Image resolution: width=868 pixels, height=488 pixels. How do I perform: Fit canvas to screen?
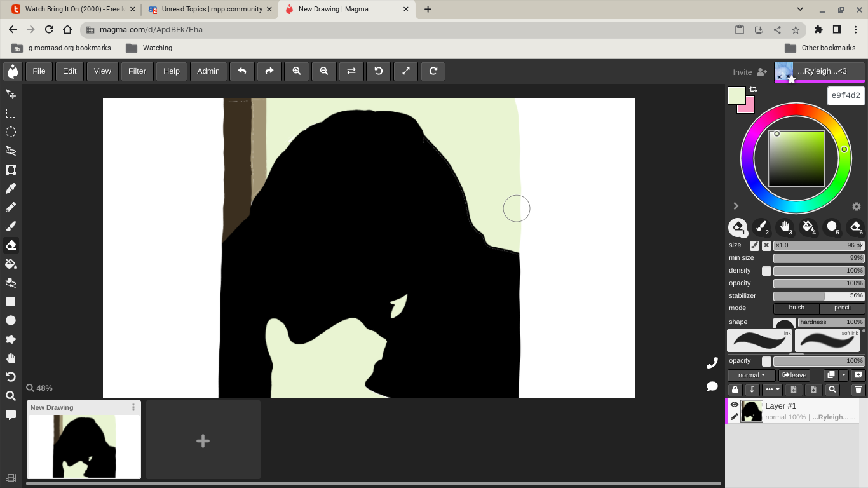406,71
